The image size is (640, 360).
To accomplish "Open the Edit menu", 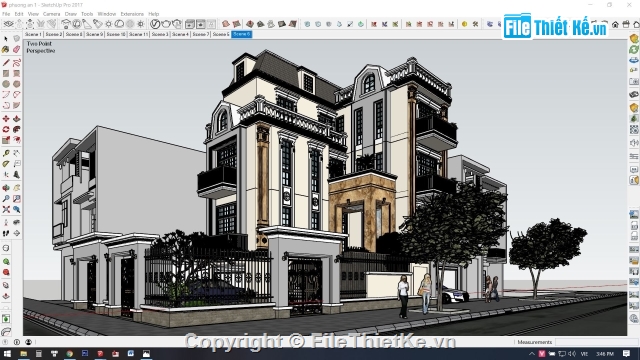I will [x=19, y=14].
